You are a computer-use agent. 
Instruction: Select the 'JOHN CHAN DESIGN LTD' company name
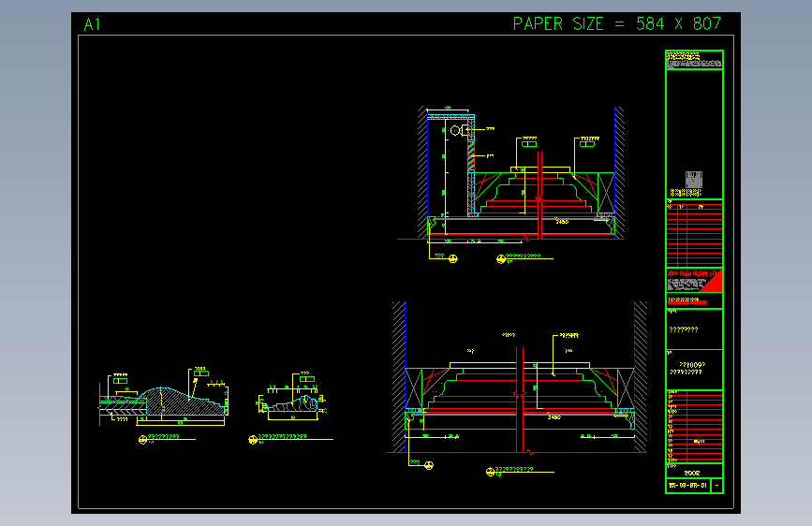(692, 273)
